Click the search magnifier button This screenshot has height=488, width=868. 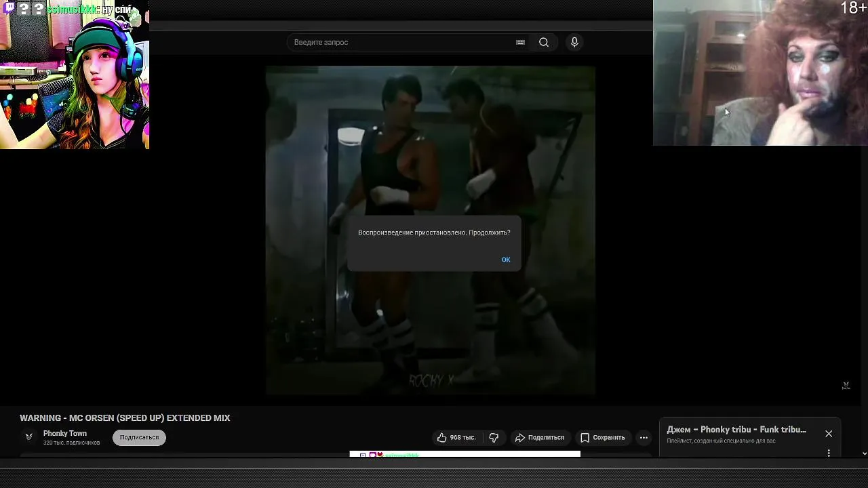point(544,42)
